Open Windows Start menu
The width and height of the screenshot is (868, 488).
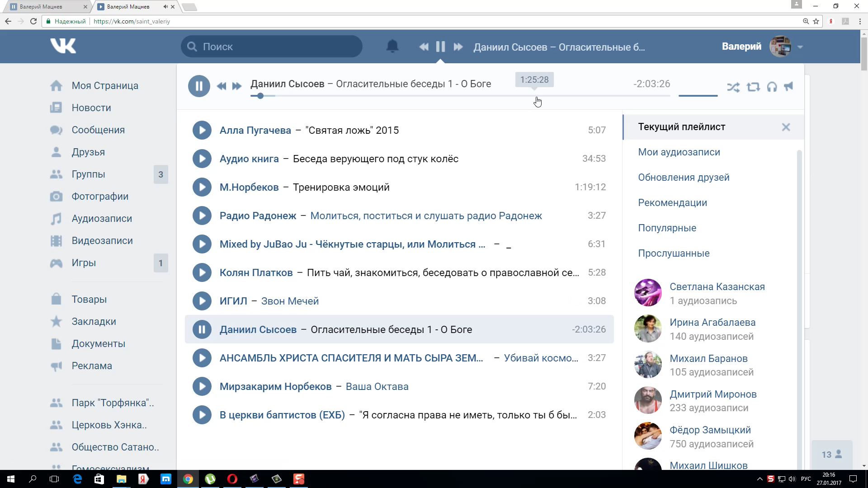(11, 479)
